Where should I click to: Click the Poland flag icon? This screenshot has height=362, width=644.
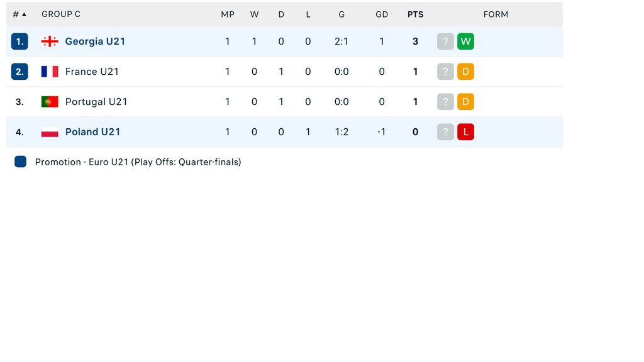point(50,132)
